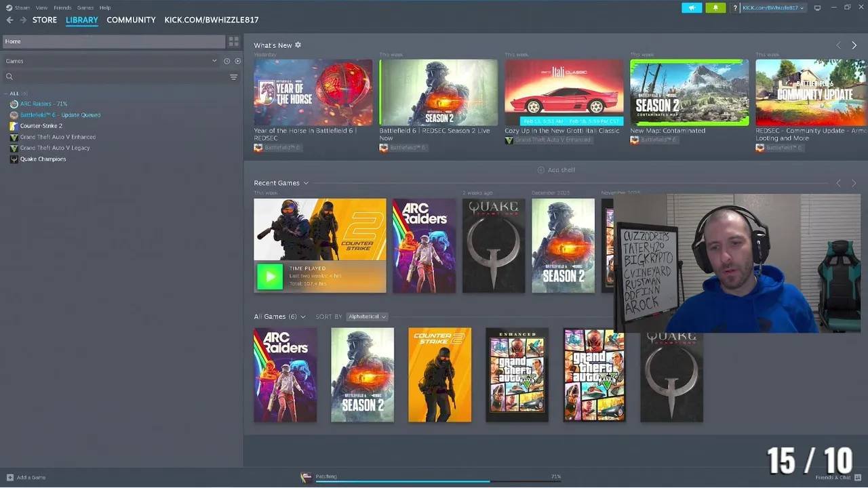Toggle grid collections view icon next to Home

(x=233, y=41)
